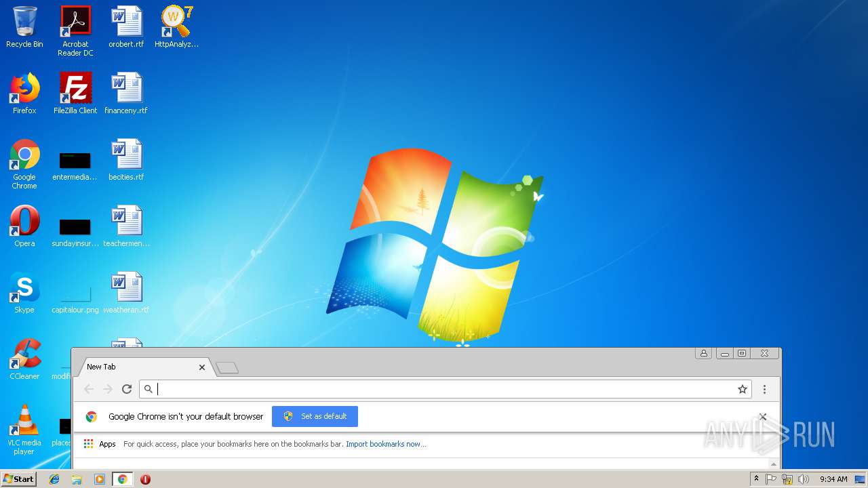Dismiss the default browser infobar
This screenshot has height=488, width=868.
(x=763, y=417)
